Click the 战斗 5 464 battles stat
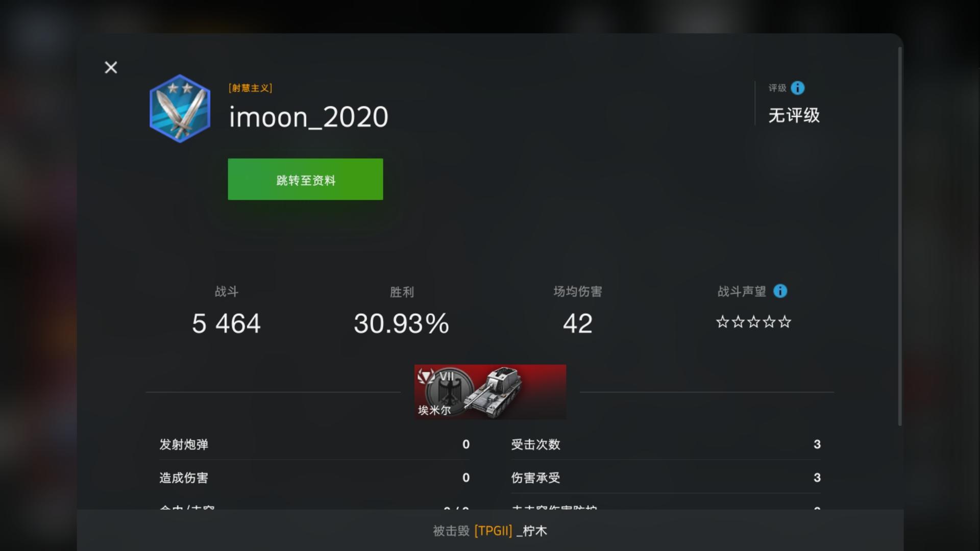 click(x=226, y=310)
